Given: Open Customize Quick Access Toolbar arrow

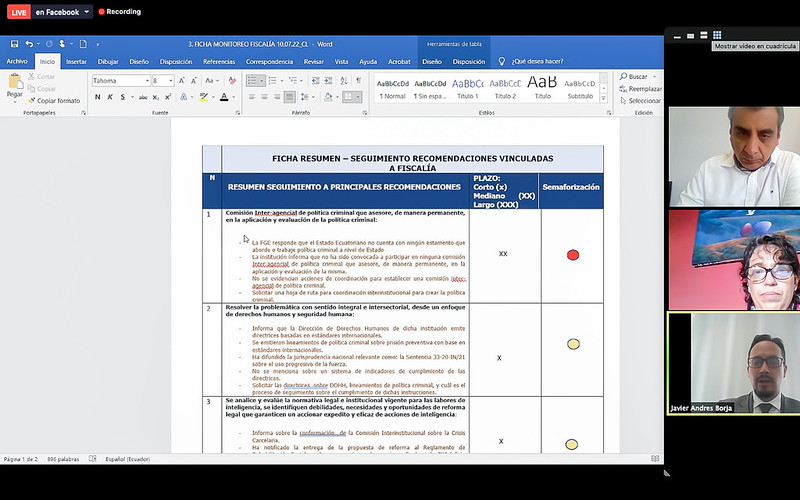Looking at the screenshot, I should [x=98, y=44].
